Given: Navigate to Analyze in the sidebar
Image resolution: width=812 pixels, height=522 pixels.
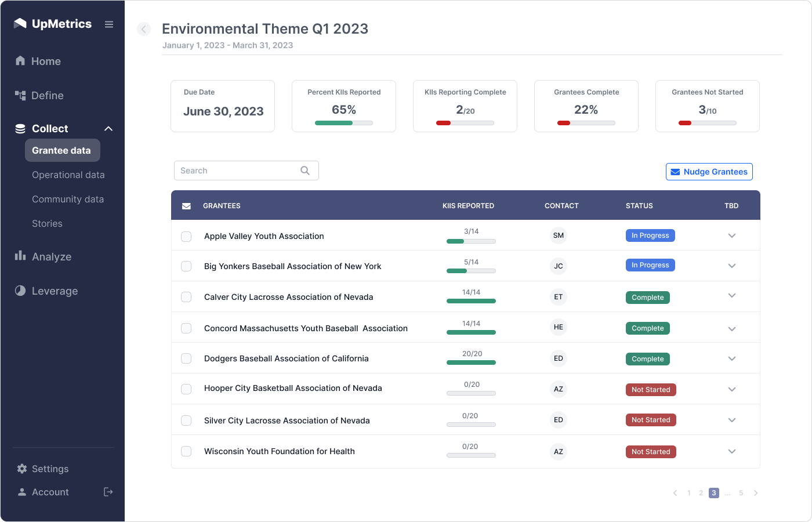Looking at the screenshot, I should (x=51, y=256).
